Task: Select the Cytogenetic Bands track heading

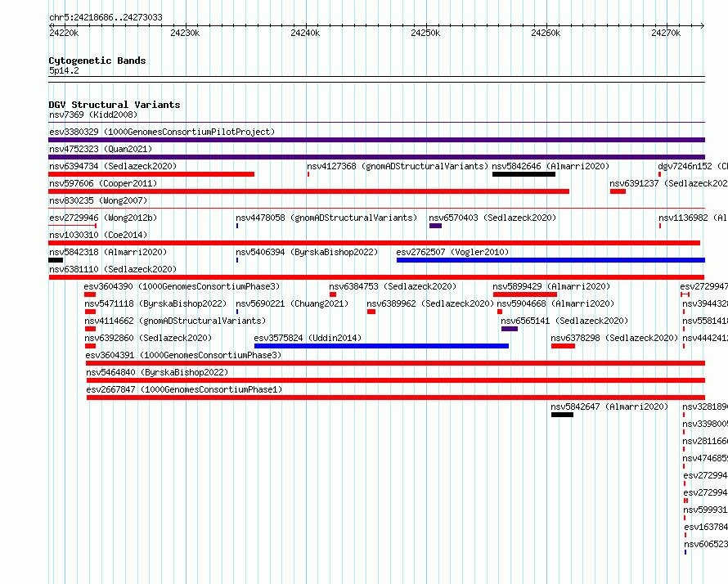Action: (x=97, y=61)
